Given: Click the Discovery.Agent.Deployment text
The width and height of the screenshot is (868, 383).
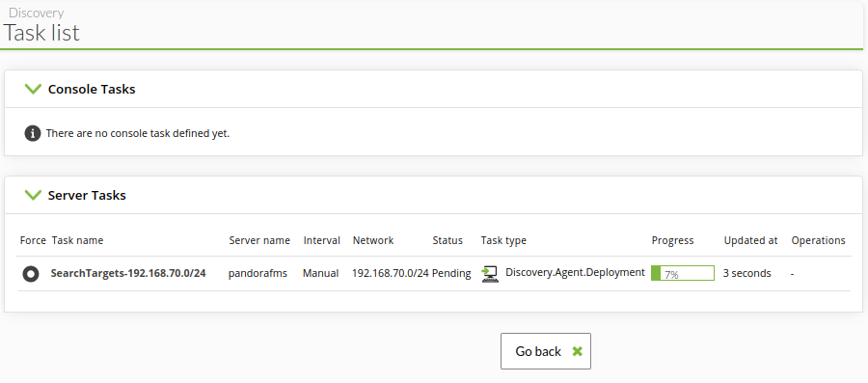Looking at the screenshot, I should [575, 272].
